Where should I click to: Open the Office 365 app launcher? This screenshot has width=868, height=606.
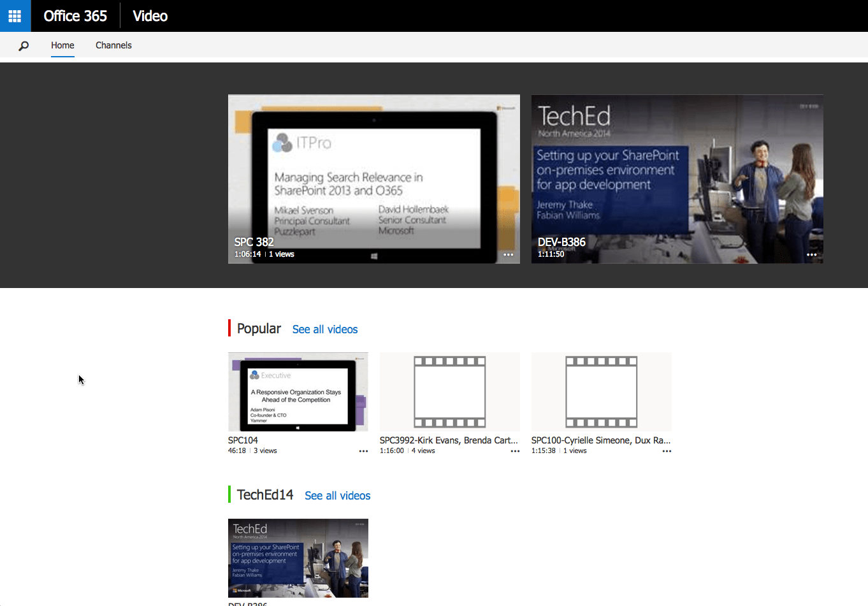point(14,15)
